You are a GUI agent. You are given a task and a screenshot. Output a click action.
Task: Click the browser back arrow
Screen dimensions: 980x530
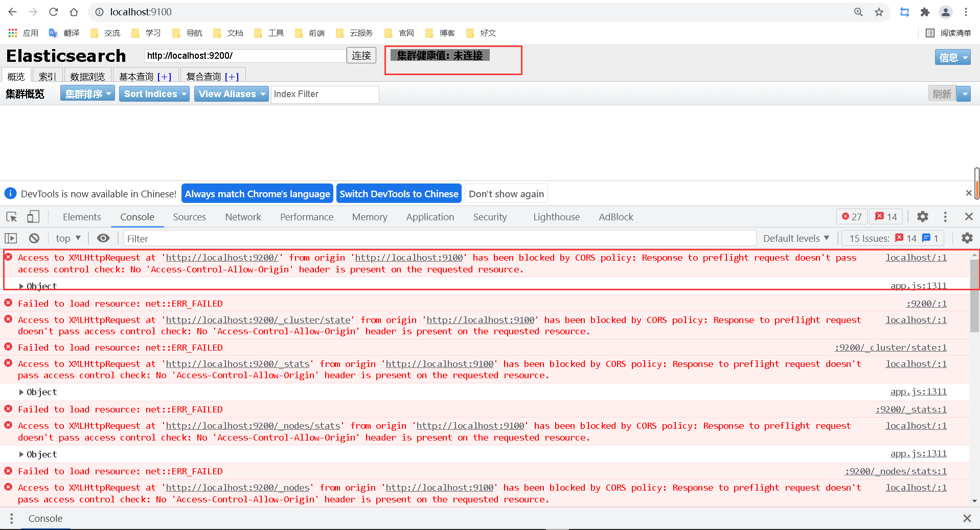13,12
